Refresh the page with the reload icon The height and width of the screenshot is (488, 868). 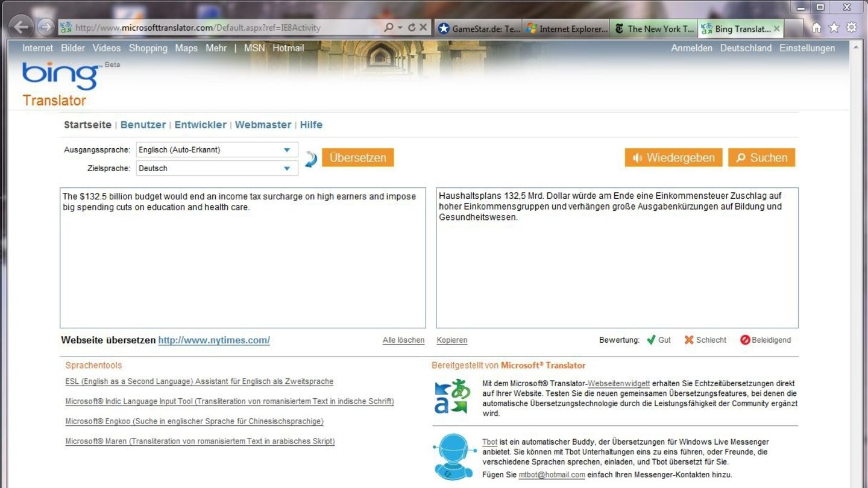click(413, 27)
